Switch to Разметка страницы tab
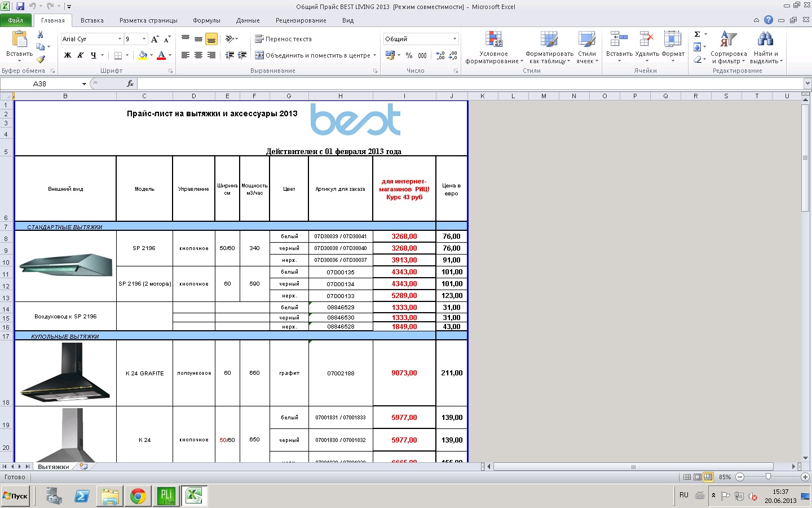 click(148, 20)
